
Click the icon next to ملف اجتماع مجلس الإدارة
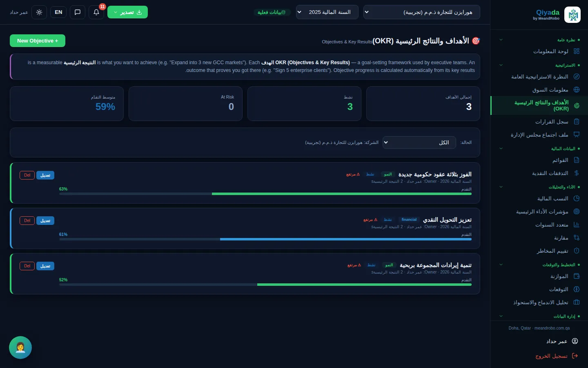pyautogui.click(x=577, y=135)
